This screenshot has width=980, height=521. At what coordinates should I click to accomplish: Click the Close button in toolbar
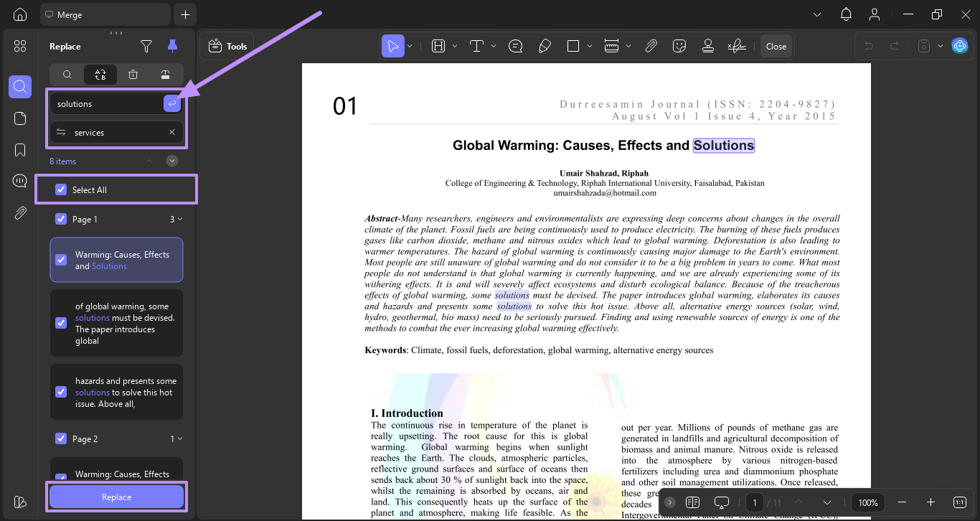pyautogui.click(x=776, y=46)
